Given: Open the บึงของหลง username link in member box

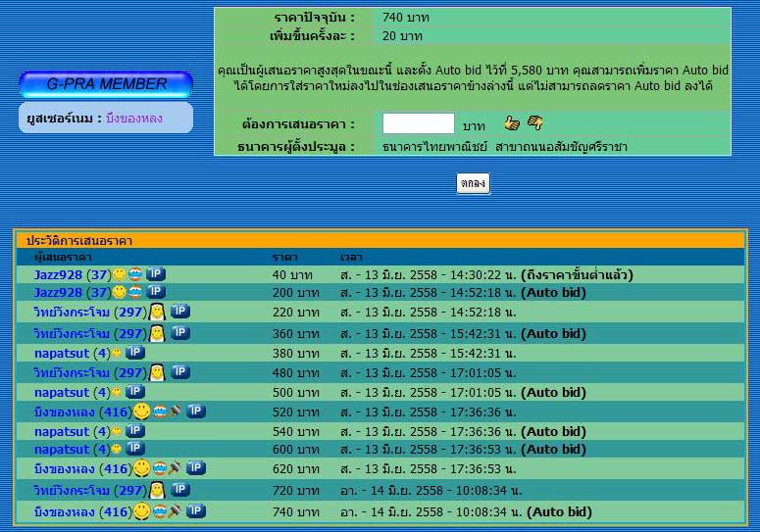Looking at the screenshot, I should click(x=133, y=119).
